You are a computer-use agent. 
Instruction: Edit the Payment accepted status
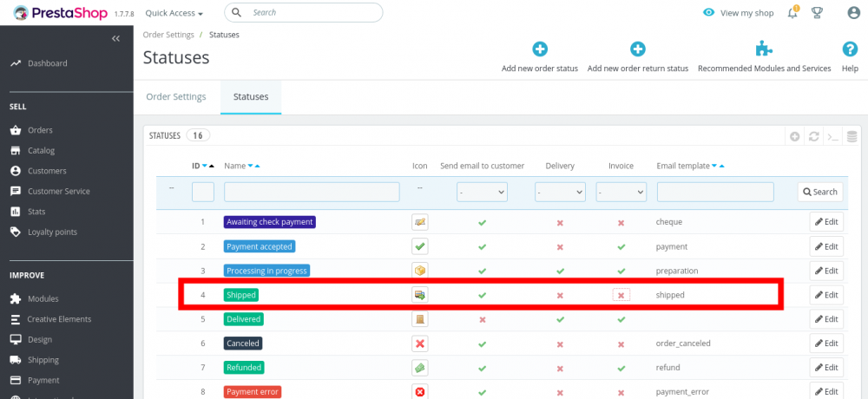point(826,246)
